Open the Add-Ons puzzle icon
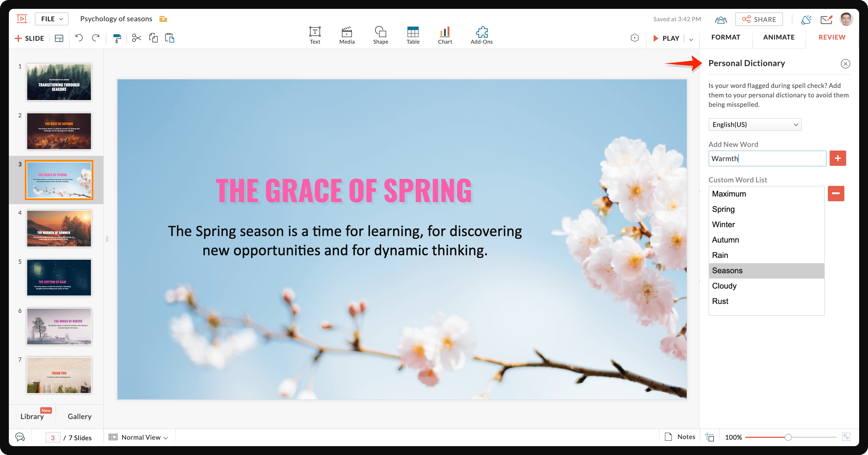868x455 pixels. click(481, 35)
